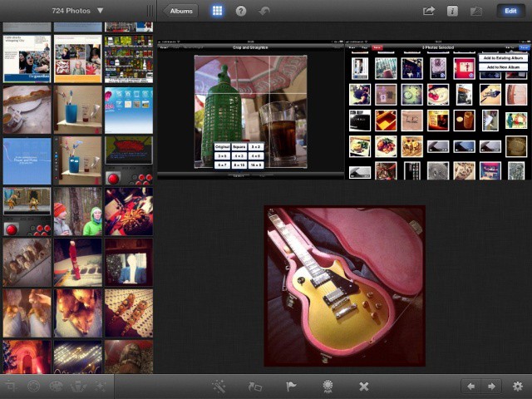Click the rotate photo icon
The image size is (532, 399).
[255, 387]
